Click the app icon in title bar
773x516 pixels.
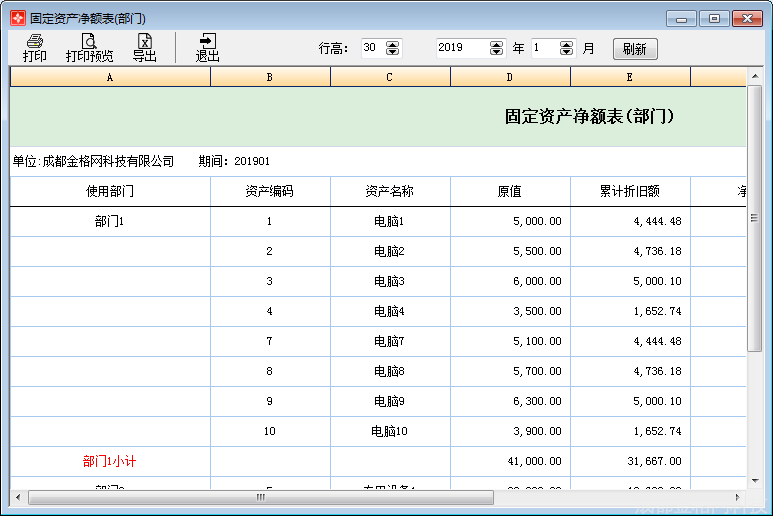pyautogui.click(x=18, y=18)
